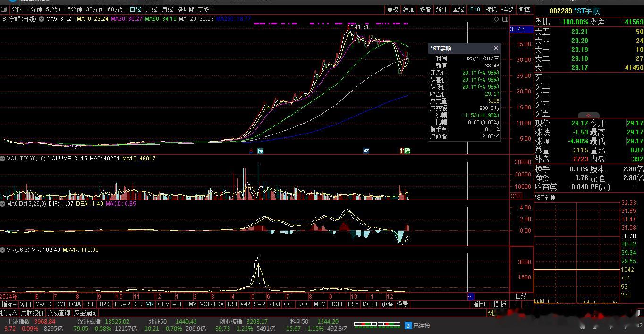The width and height of the screenshot is (644, 334).
Task: Open F10 company info
Action: [475, 9]
